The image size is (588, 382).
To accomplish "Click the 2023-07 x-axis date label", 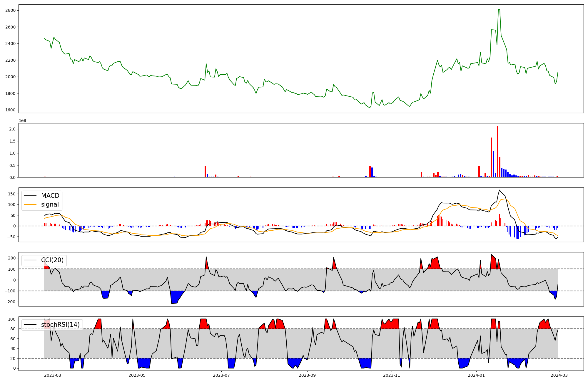I will point(221,375).
